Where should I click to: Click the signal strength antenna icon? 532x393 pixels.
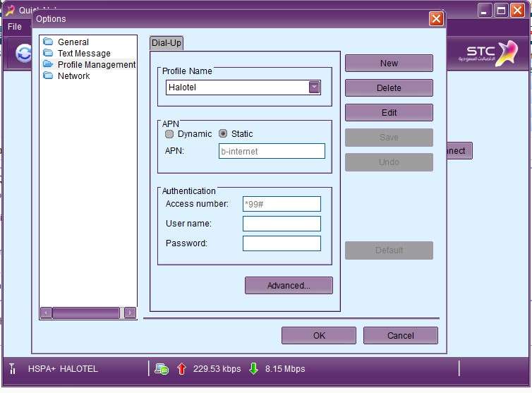click(x=12, y=368)
